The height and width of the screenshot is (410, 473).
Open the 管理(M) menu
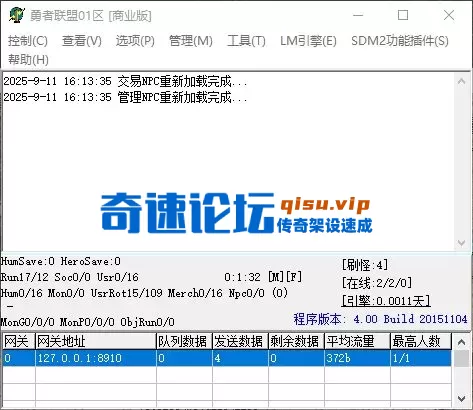click(x=191, y=41)
